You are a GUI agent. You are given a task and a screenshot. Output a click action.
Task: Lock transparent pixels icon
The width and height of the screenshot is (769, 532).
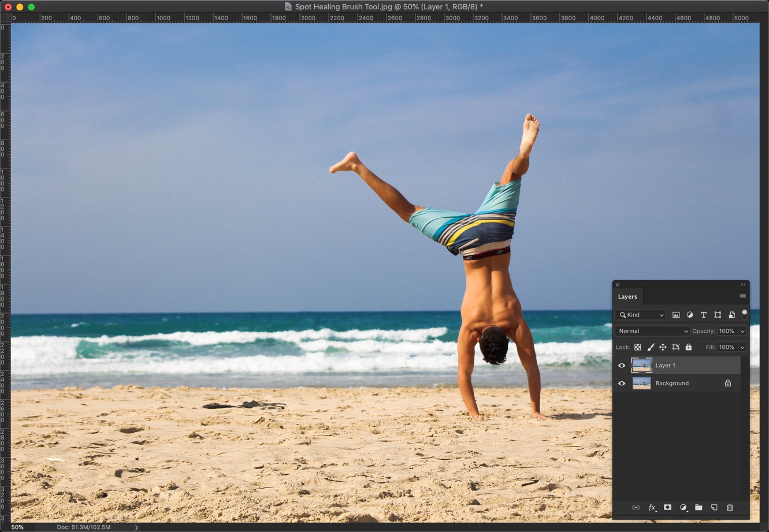(x=638, y=347)
